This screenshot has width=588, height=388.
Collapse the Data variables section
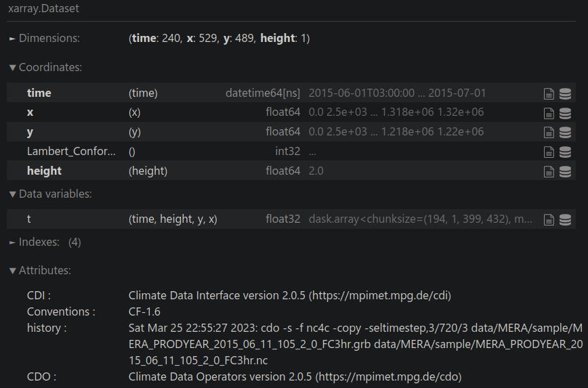50,194
